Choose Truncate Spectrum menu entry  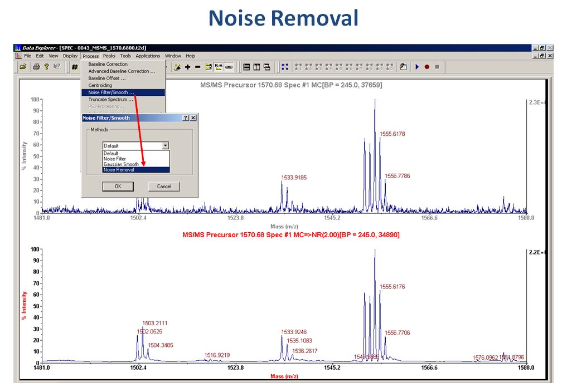(111, 99)
